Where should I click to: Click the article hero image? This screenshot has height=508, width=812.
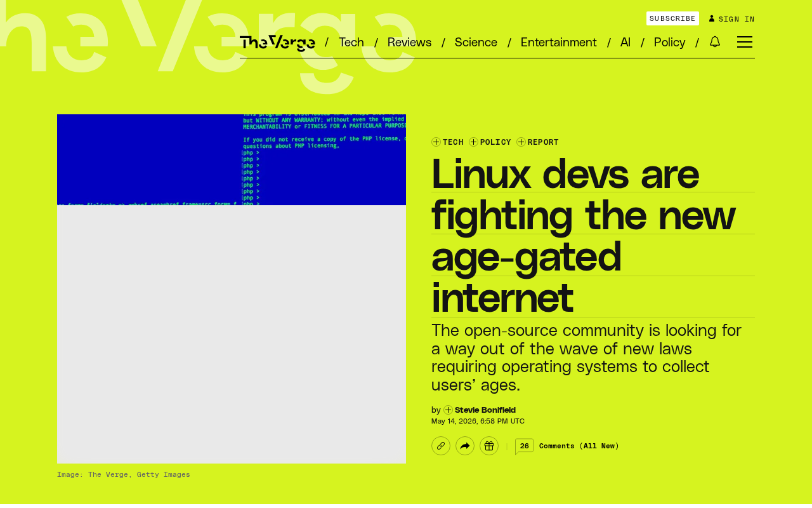[232, 289]
